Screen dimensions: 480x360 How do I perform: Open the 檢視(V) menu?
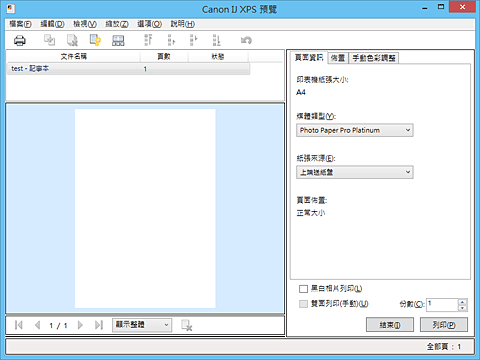tap(85, 24)
